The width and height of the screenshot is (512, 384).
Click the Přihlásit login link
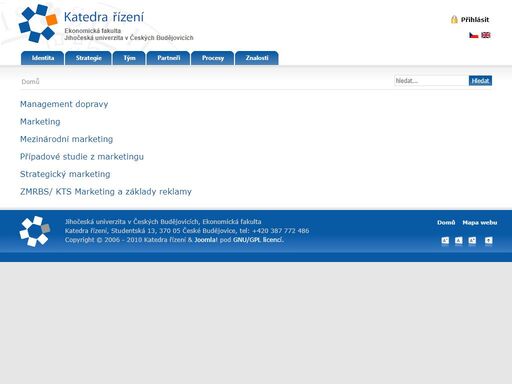click(x=475, y=20)
